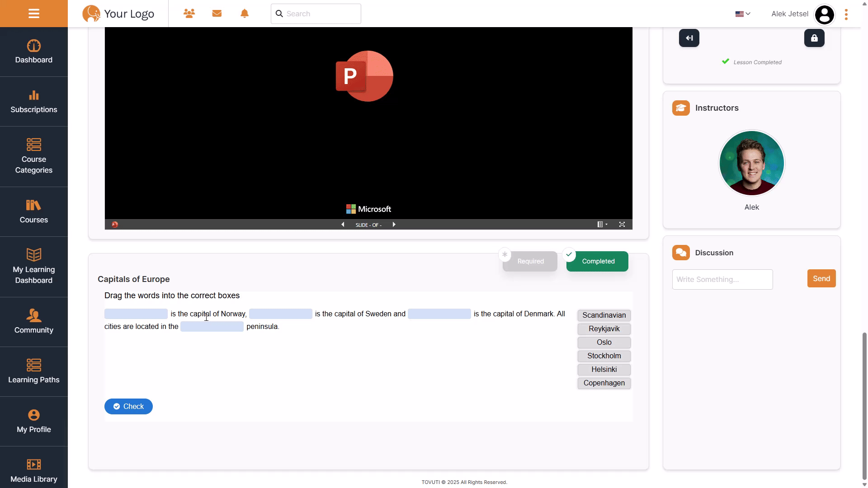Click the previous lesson arrow button
The height and width of the screenshot is (488, 868).
tap(689, 38)
